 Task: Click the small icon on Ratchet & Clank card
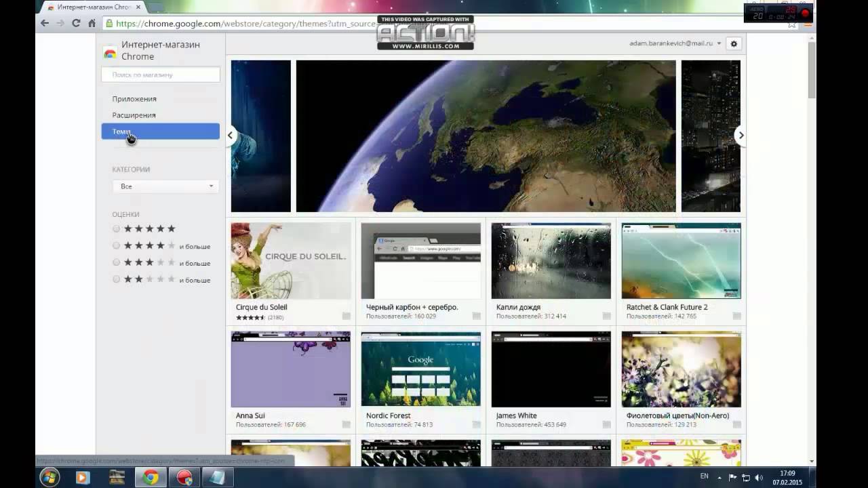click(737, 317)
